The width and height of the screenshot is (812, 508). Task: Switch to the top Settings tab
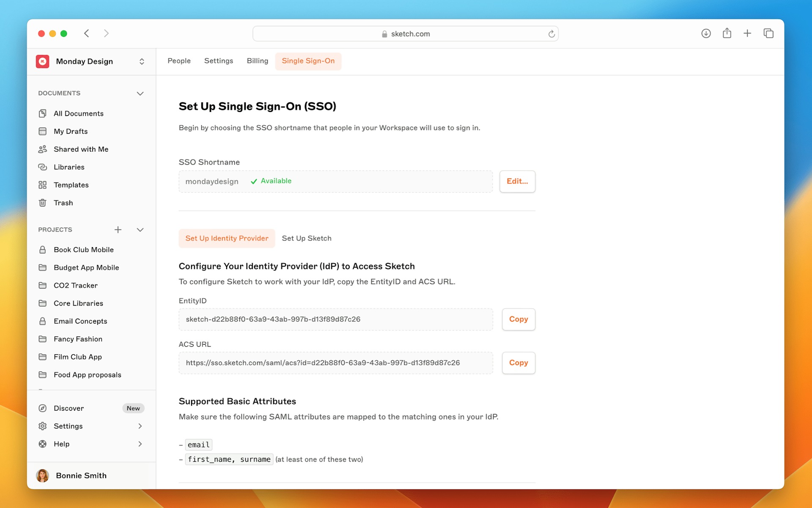click(x=219, y=61)
